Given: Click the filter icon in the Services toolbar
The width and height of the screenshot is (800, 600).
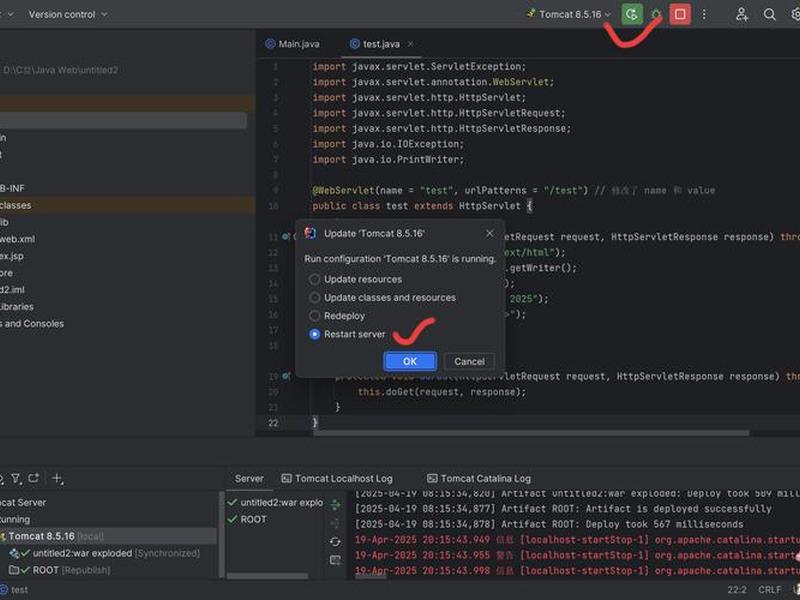Looking at the screenshot, I should tap(16, 479).
